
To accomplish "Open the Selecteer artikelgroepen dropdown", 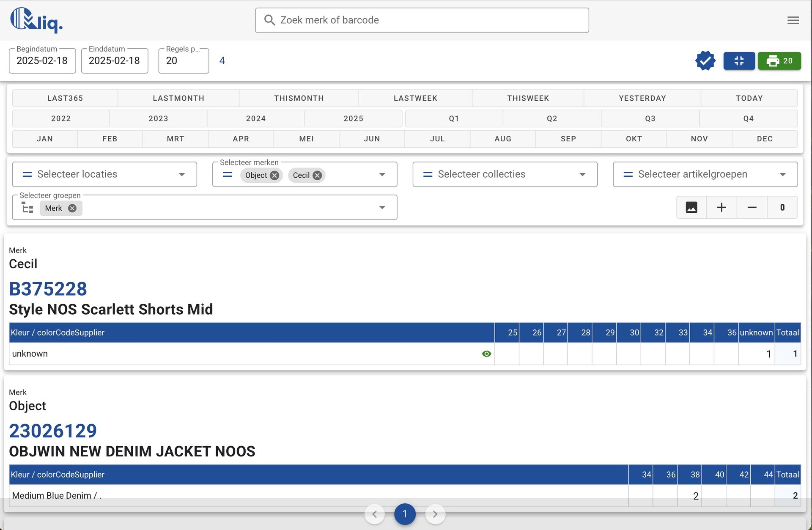I will [x=705, y=174].
